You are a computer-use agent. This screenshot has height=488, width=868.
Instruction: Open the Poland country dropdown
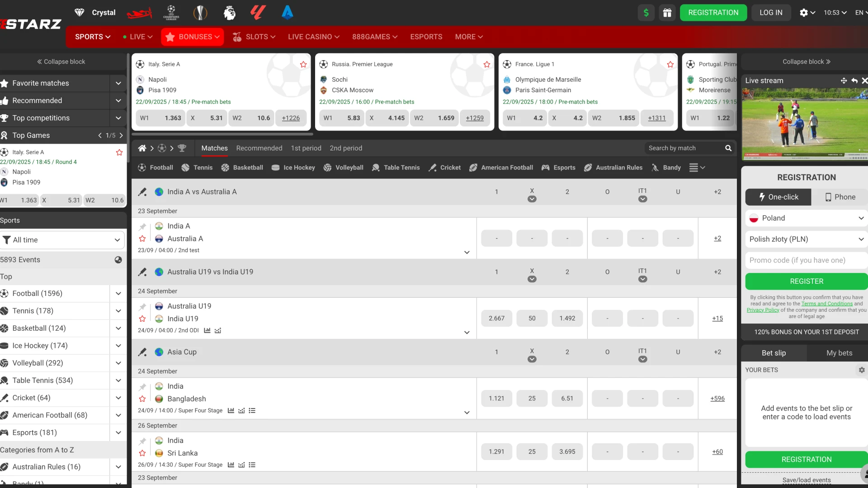pyautogui.click(x=806, y=218)
